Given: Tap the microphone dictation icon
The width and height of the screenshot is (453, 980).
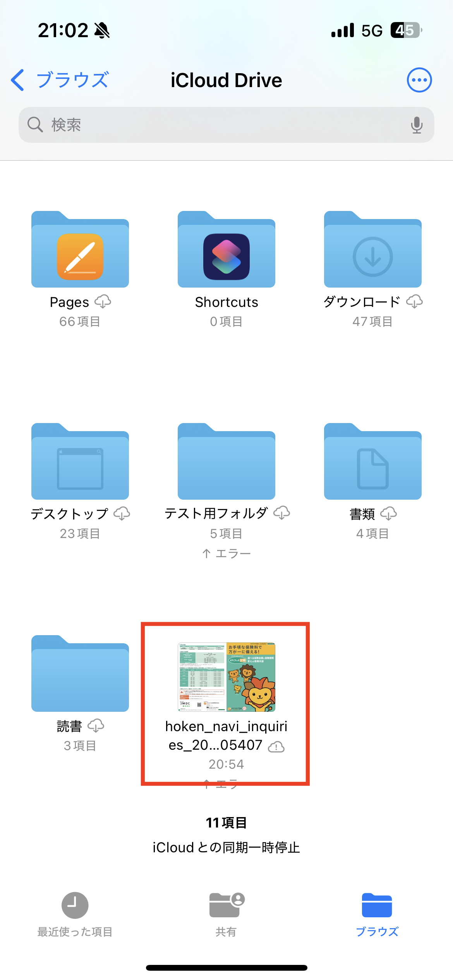Looking at the screenshot, I should point(417,125).
